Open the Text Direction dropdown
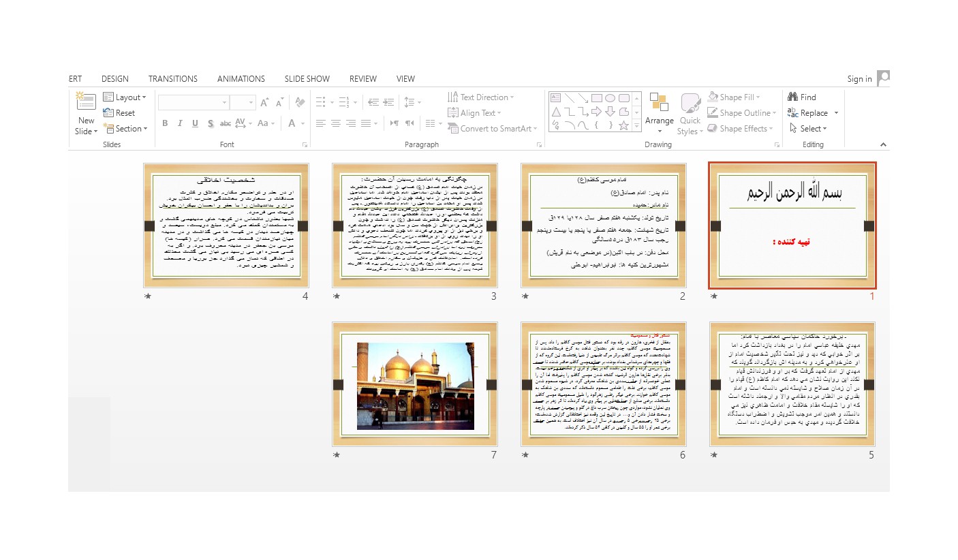Image resolution: width=958 pixels, height=560 pixels. click(x=481, y=97)
